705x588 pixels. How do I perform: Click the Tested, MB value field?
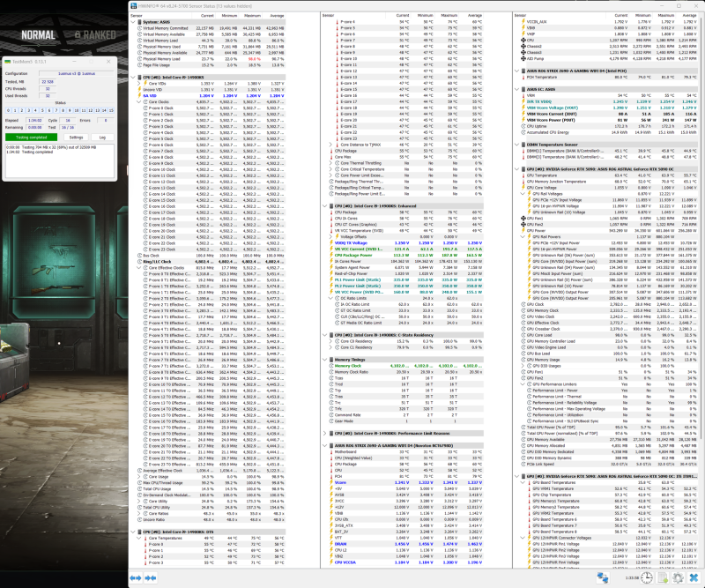48,82
